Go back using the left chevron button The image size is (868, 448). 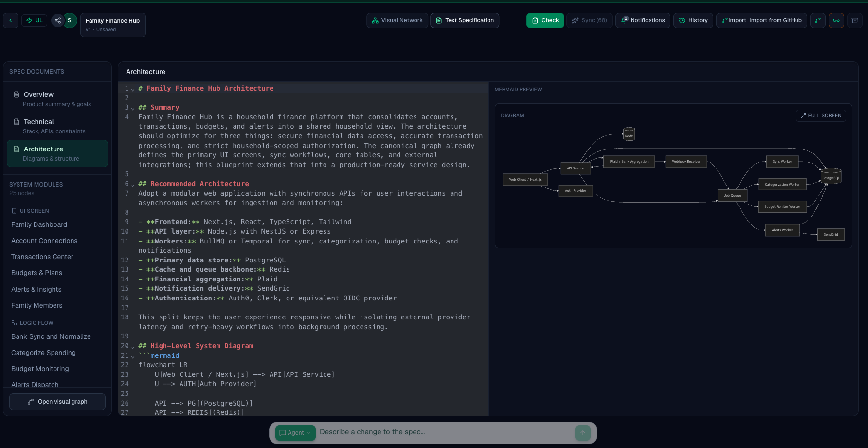point(11,20)
